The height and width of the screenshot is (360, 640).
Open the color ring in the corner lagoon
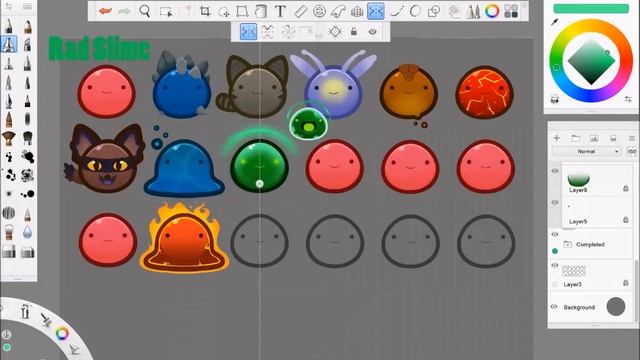tap(62, 333)
